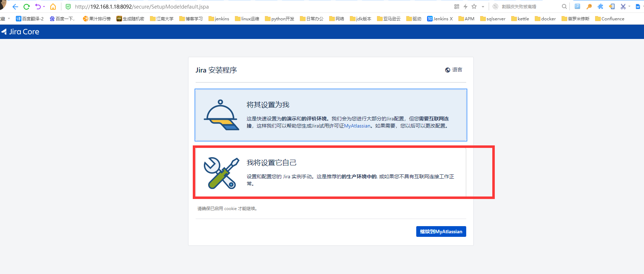Open the translate extension icon

(x=578, y=6)
